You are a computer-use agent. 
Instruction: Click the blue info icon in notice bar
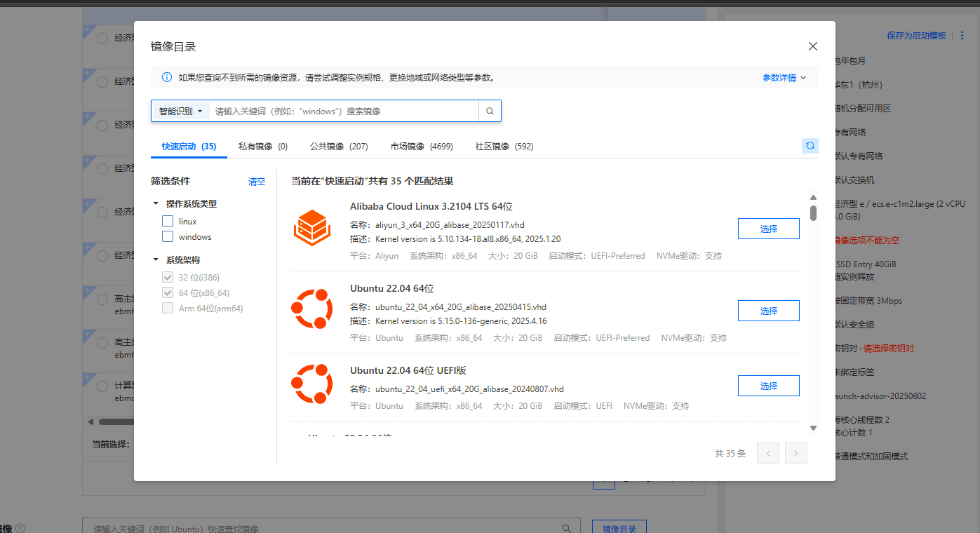[x=167, y=77]
